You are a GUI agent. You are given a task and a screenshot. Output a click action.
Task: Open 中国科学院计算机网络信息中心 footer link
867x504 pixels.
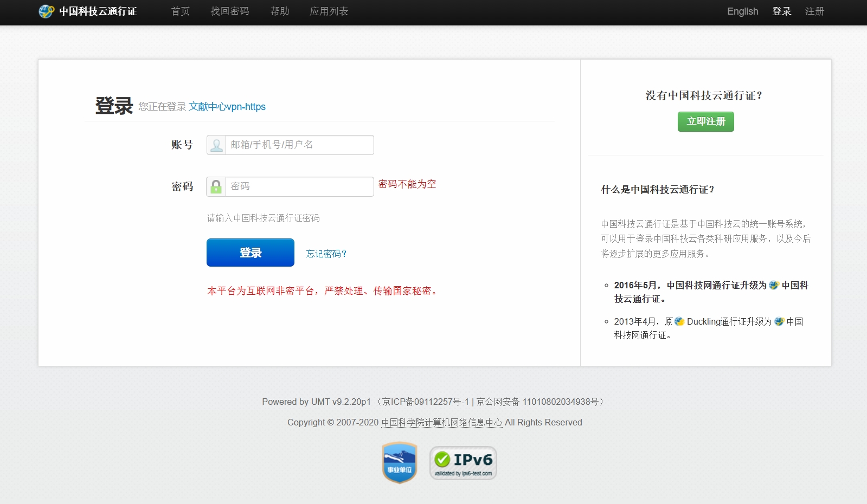[x=442, y=422]
